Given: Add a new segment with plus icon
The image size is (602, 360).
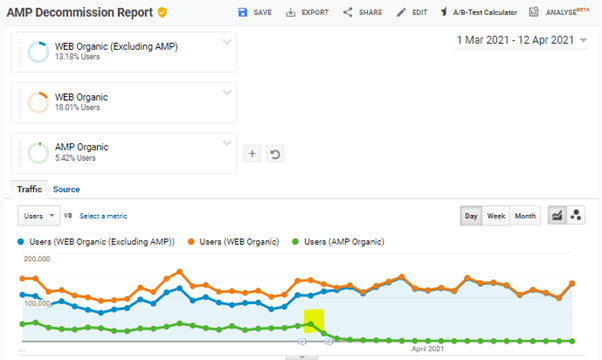Looking at the screenshot, I should [x=252, y=154].
